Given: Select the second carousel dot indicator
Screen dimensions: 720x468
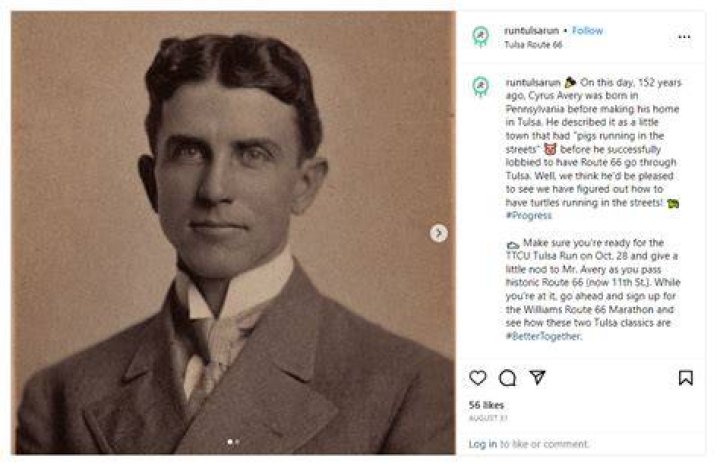Looking at the screenshot, I should coord(237,442).
